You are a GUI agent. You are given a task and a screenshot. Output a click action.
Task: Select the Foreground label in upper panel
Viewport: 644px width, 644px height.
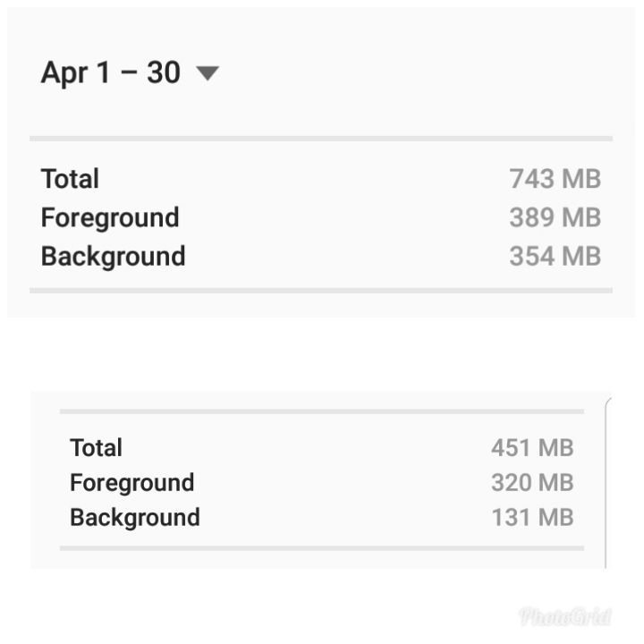tap(110, 217)
